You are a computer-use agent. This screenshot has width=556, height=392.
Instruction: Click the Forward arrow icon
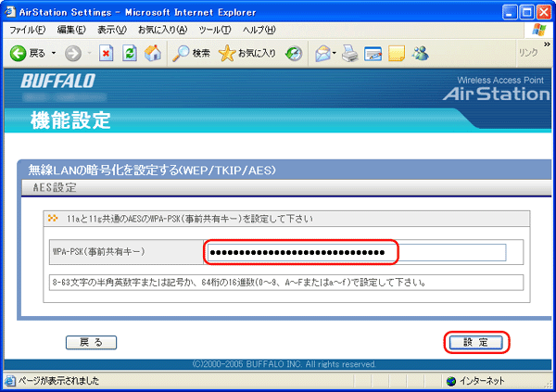(x=72, y=53)
